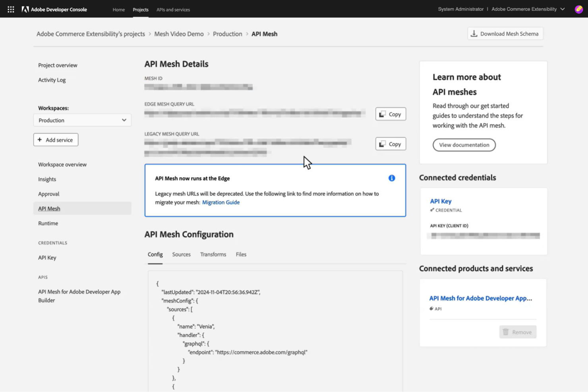The image size is (588, 392).
Task: Copy the Legacy Mesh Query URL
Action: point(390,144)
